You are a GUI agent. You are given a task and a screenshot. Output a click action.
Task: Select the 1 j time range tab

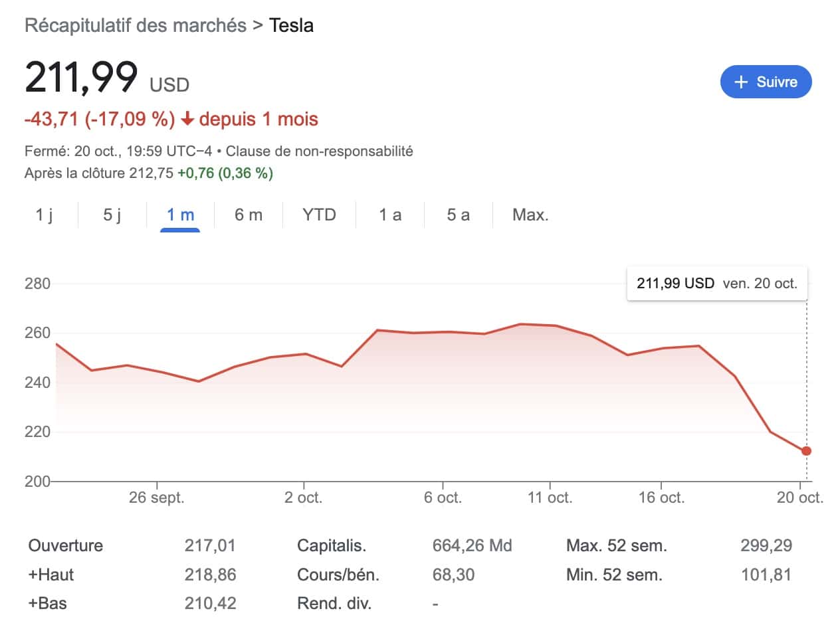pos(44,215)
